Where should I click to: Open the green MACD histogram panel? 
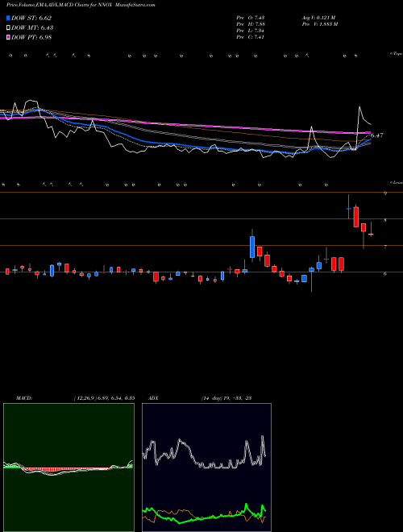pyautogui.click(x=69, y=468)
